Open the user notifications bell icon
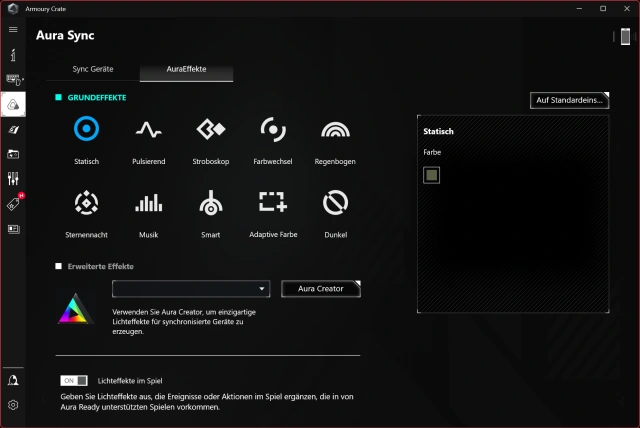Screen dimensions: 640x428 pos(13,380)
